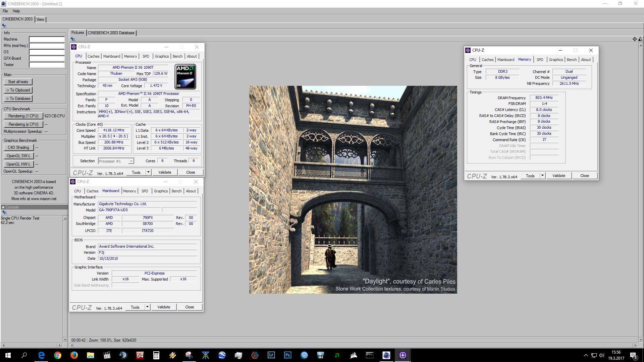Click picture viewer horizontal scrollbar right arrow

point(635,345)
